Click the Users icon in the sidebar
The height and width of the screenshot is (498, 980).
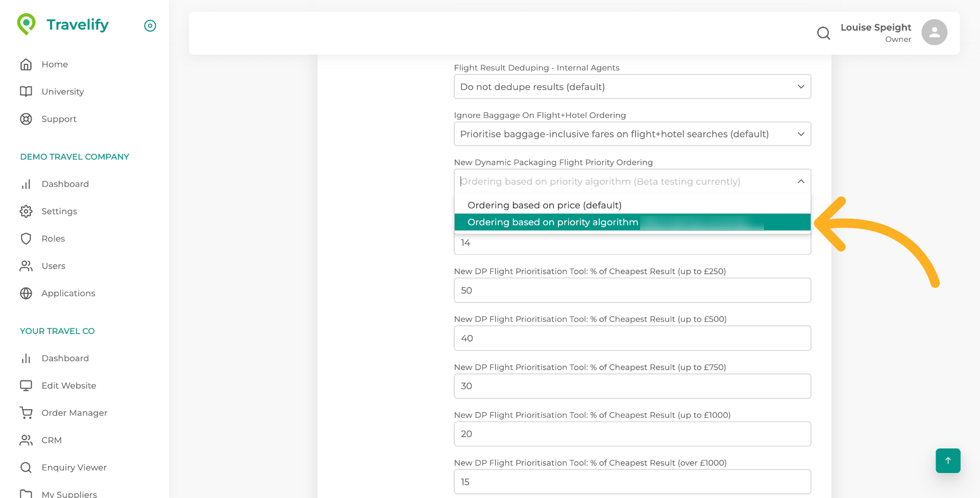tap(26, 266)
